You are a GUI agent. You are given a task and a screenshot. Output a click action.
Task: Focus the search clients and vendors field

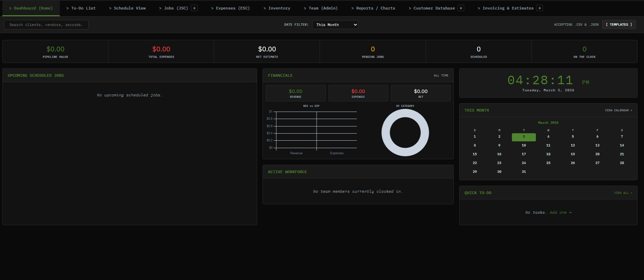point(46,25)
